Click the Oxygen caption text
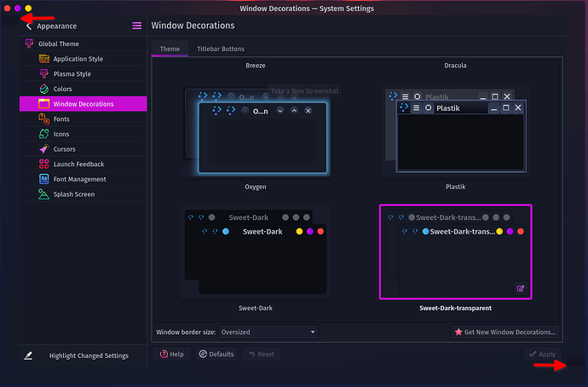Viewport: 588px width, 387px height. point(256,187)
